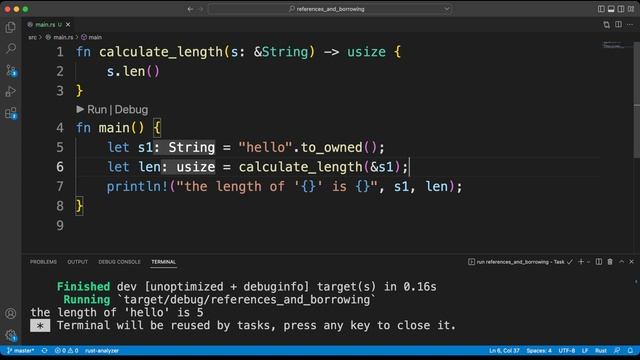This screenshot has height=360, width=640.
Task: Toggle secondary side bar visibility
Action: point(621,9)
